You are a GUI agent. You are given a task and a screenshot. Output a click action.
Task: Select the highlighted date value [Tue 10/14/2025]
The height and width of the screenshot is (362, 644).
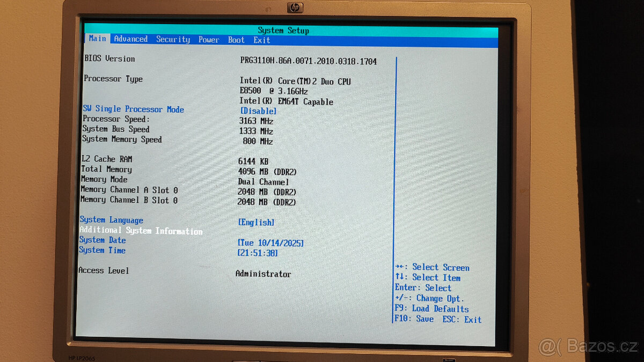point(270,242)
